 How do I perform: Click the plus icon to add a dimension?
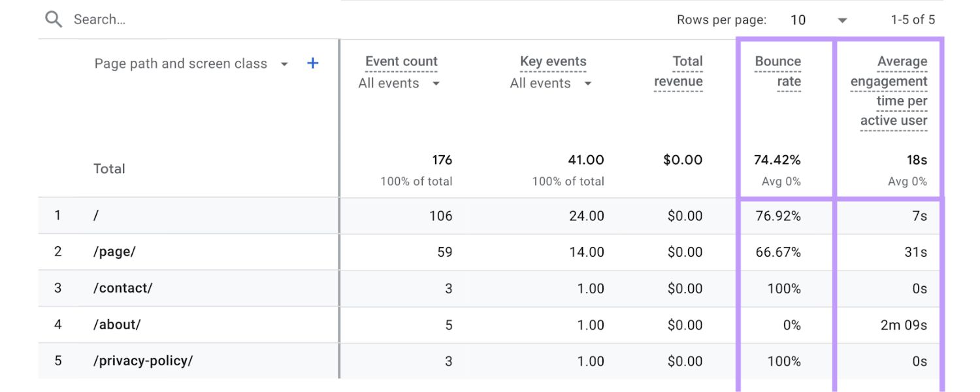point(312,63)
